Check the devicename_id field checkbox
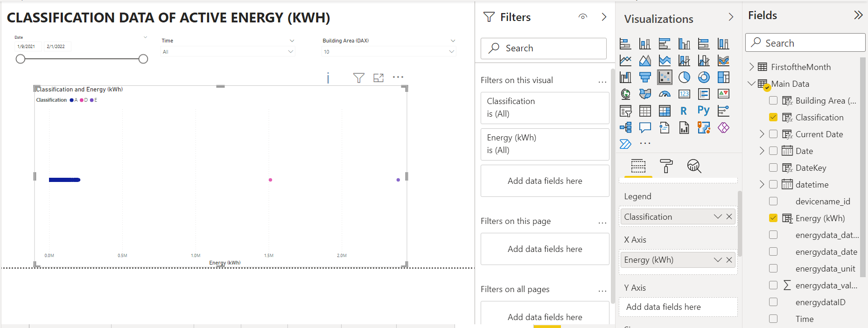Screen dimensions: 868x328 click(x=773, y=201)
